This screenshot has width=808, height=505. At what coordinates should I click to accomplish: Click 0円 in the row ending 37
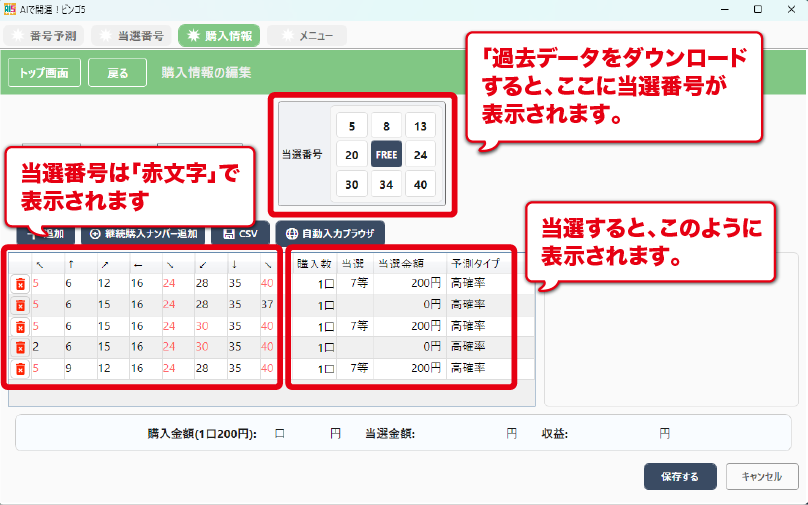[x=432, y=305]
